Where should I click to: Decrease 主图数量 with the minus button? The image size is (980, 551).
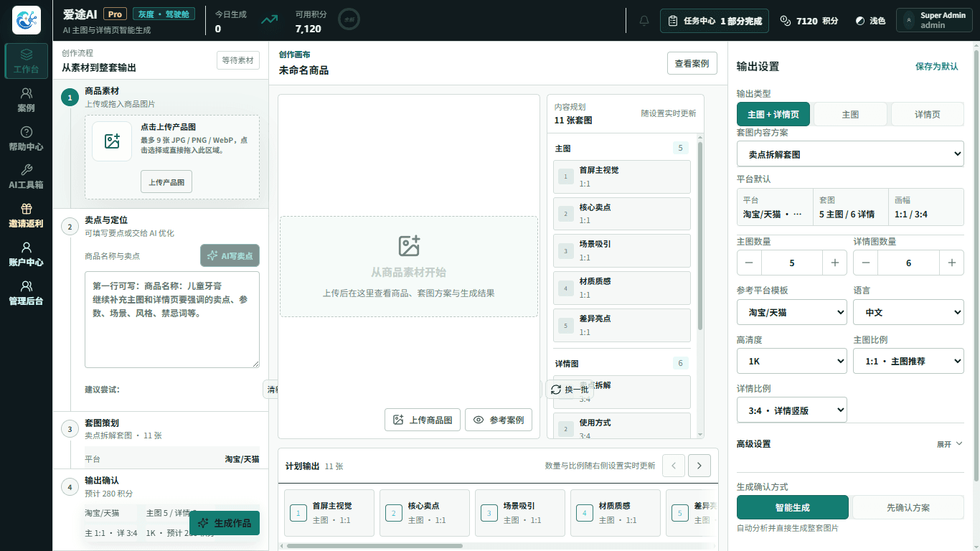[749, 263]
